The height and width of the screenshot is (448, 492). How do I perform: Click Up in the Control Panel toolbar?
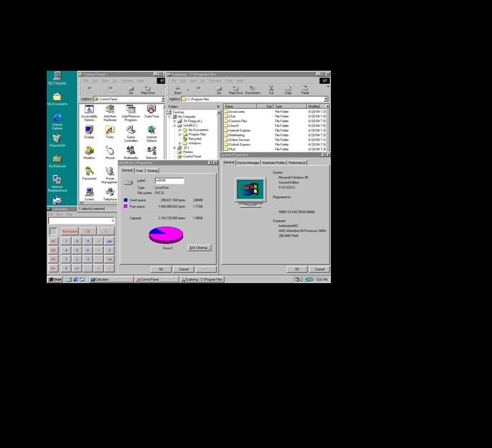click(x=131, y=90)
